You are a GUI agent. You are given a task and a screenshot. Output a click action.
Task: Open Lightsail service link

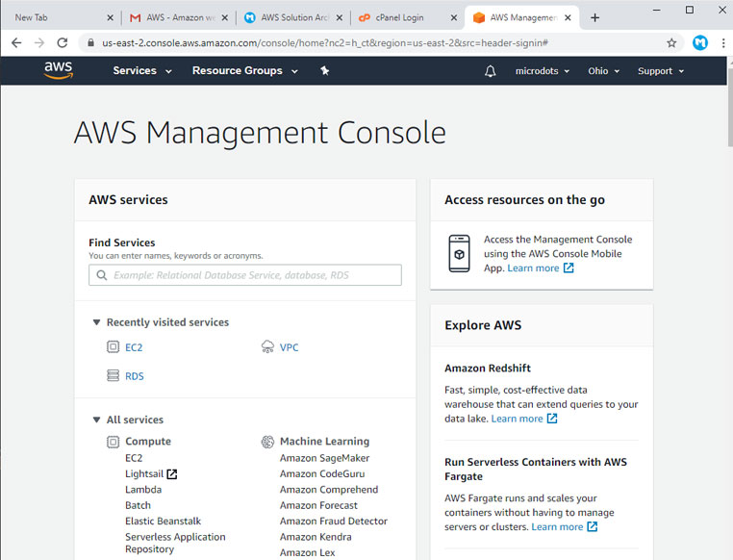point(144,474)
